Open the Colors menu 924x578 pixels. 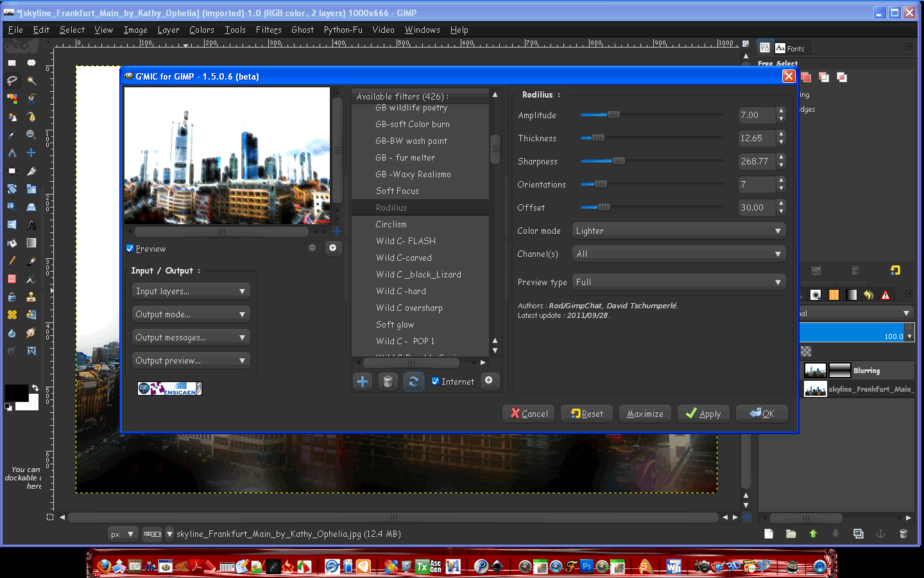(201, 30)
